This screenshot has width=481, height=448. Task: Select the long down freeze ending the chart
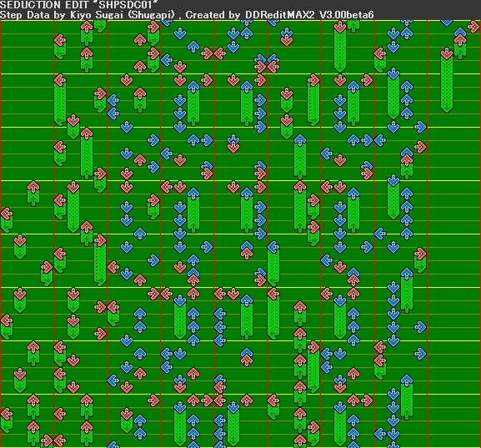pos(447,80)
